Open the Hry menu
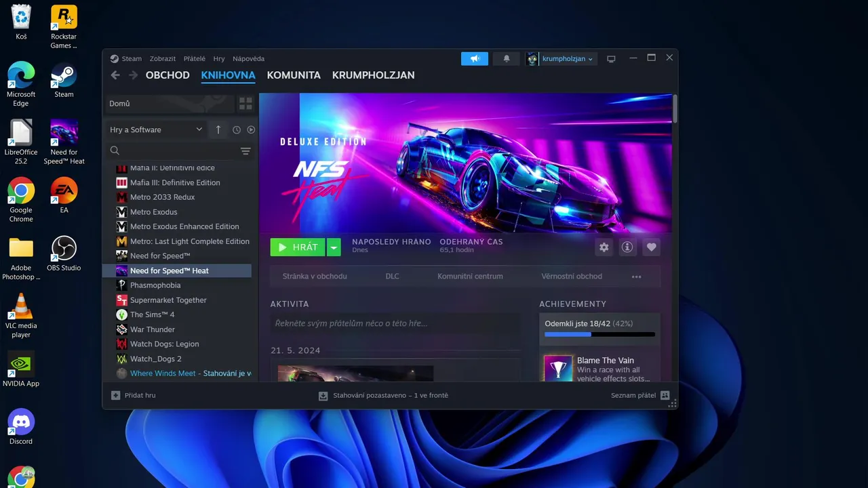Viewport: 868px width, 488px height. 219,59
